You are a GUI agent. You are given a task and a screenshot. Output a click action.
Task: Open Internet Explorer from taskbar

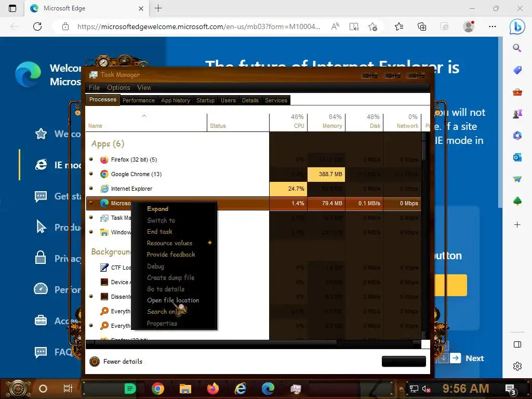click(x=240, y=389)
